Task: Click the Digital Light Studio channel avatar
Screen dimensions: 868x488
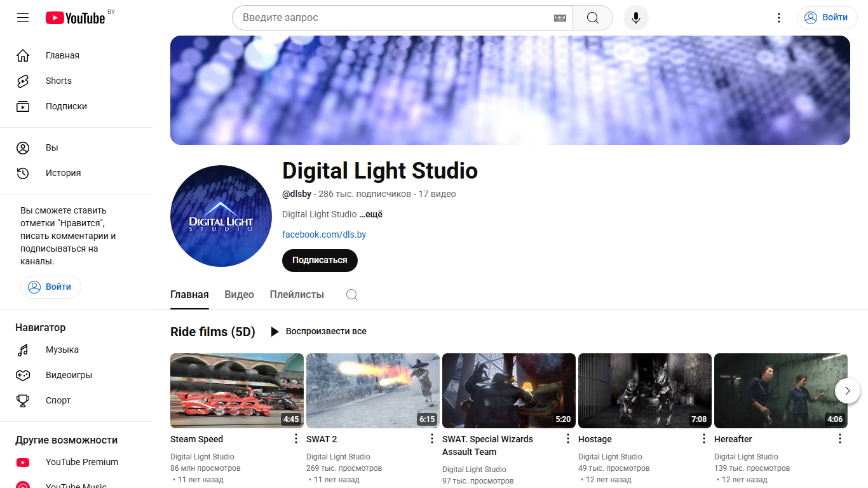Action: 221,216
